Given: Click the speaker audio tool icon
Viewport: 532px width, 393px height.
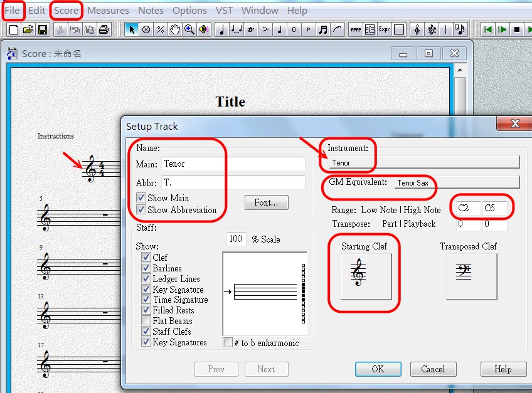Looking at the screenshot, I should [203, 29].
